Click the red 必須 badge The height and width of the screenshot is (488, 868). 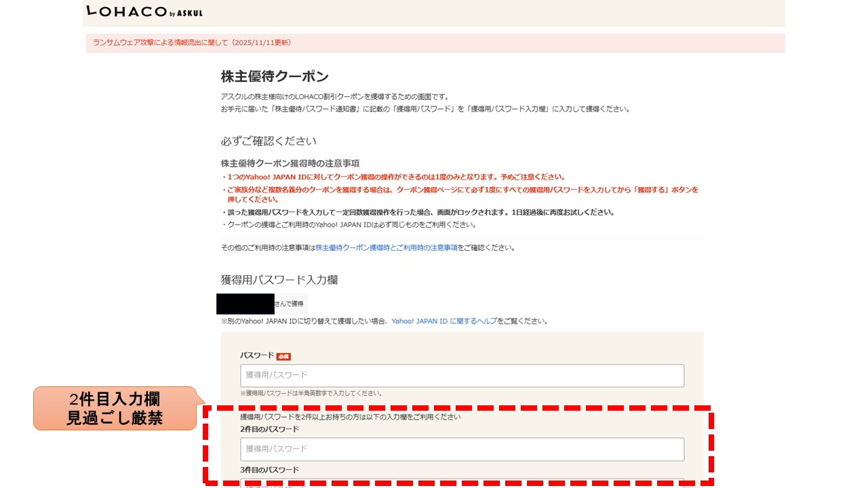tap(283, 357)
